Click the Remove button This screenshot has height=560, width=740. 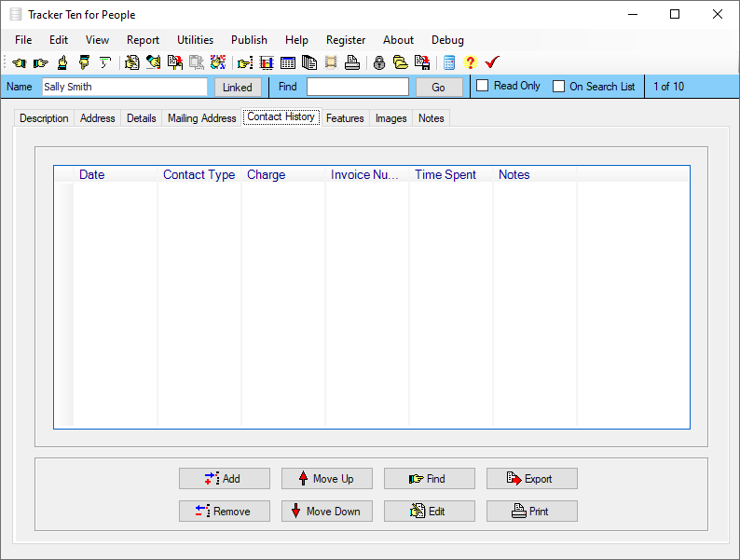click(x=225, y=511)
